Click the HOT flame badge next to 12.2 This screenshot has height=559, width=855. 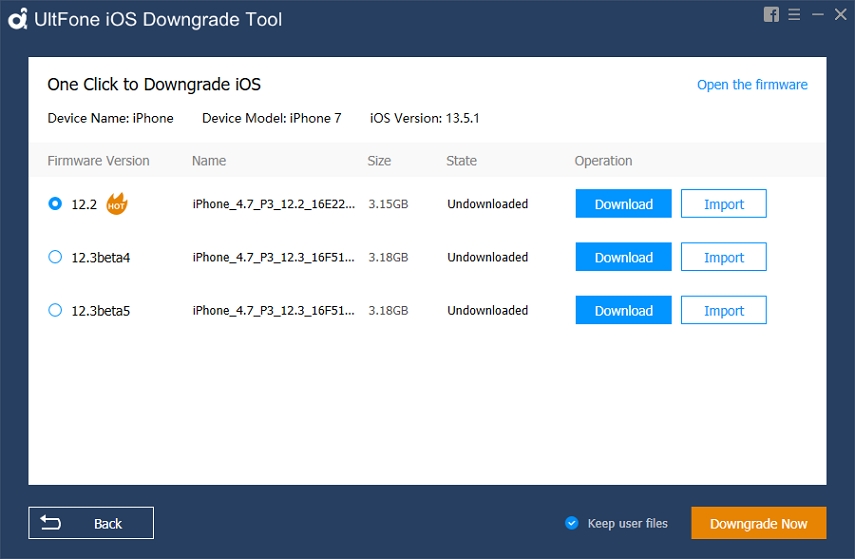116,204
